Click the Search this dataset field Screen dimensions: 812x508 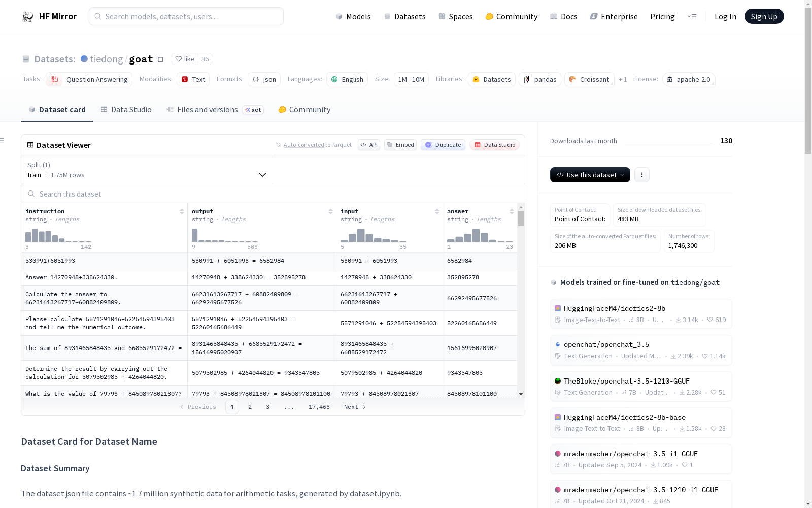tap(273, 194)
